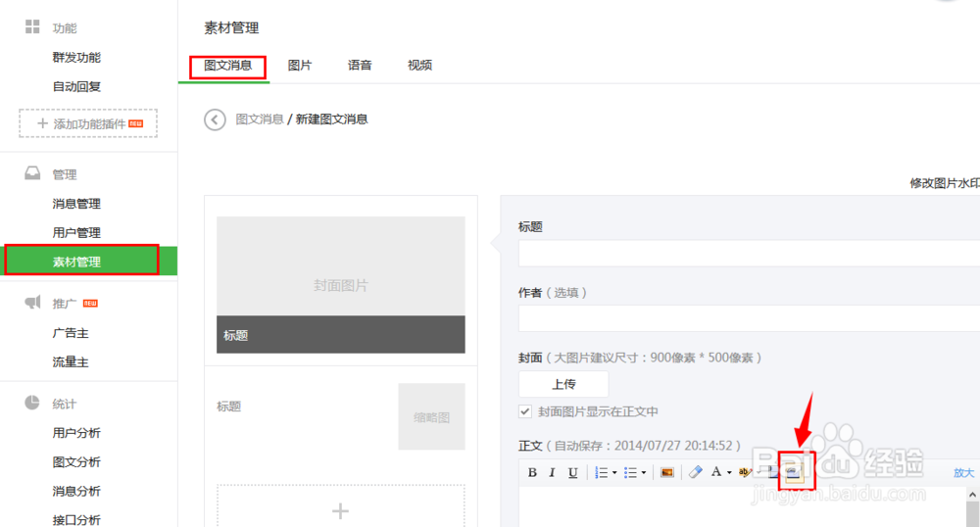The height and width of the screenshot is (527, 980).
Task: Insert an unordered bullet list
Action: 630,473
